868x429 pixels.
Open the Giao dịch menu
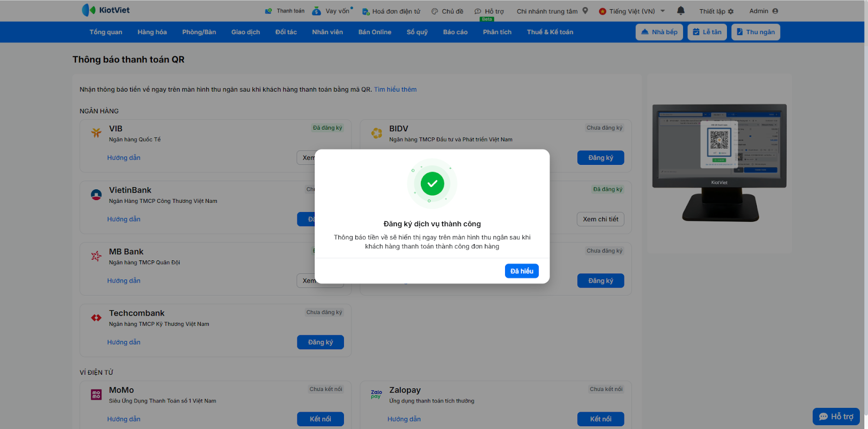246,32
